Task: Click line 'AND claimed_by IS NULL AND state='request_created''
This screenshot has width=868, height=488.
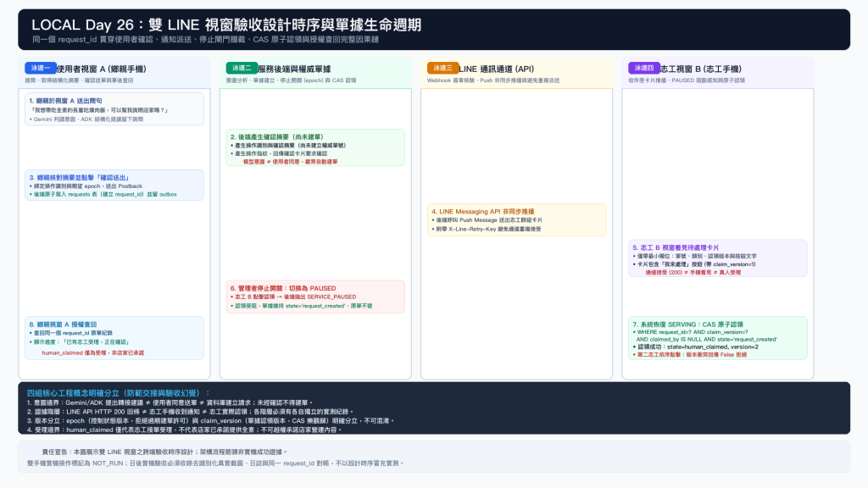Action: 706,340
